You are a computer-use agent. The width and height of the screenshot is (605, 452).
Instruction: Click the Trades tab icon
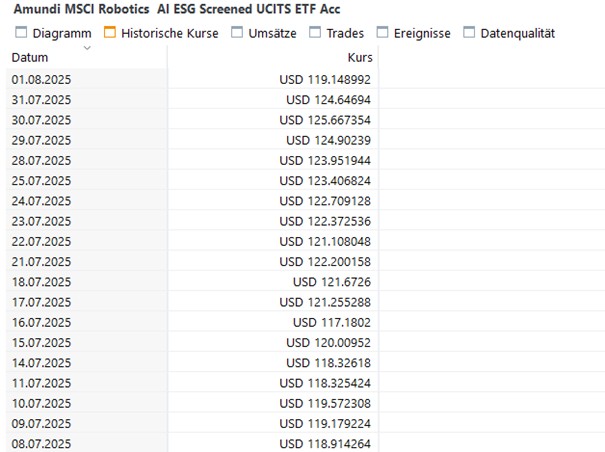click(315, 33)
